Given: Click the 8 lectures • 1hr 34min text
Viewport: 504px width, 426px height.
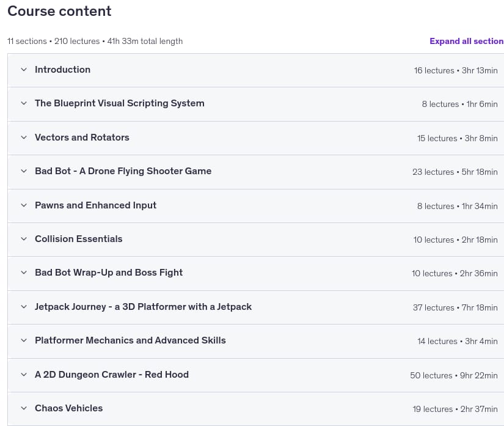Looking at the screenshot, I should point(458,206).
